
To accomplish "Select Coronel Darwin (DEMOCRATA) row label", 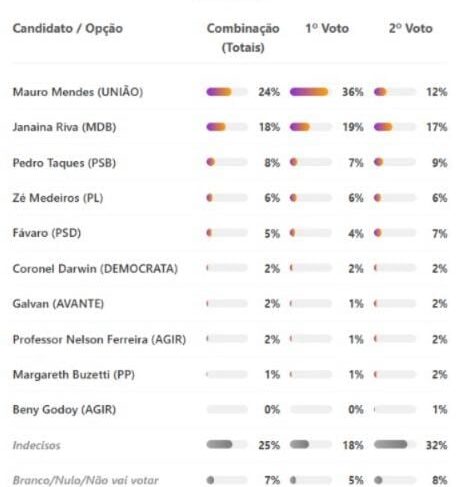I will coord(95,269).
